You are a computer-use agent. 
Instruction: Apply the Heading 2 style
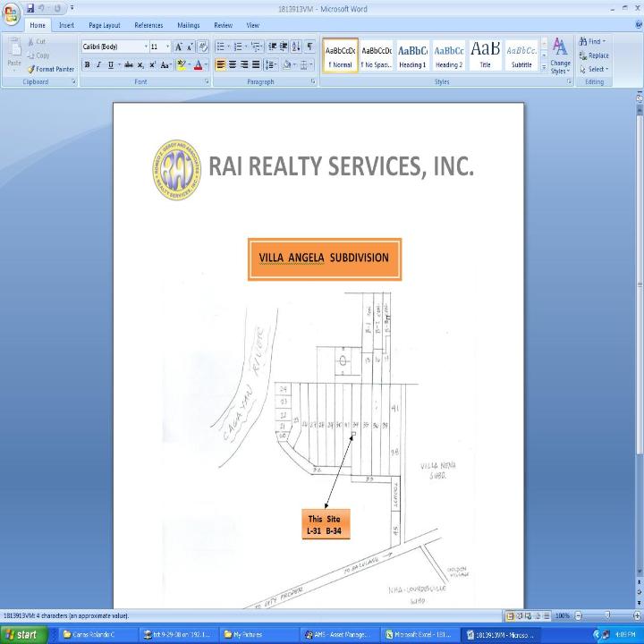448,55
